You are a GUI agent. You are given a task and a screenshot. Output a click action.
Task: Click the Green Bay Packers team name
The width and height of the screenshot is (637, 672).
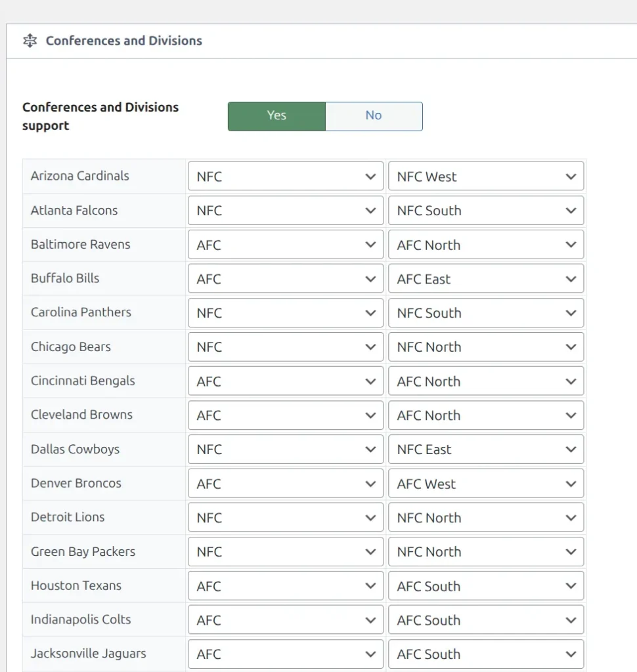[83, 551]
